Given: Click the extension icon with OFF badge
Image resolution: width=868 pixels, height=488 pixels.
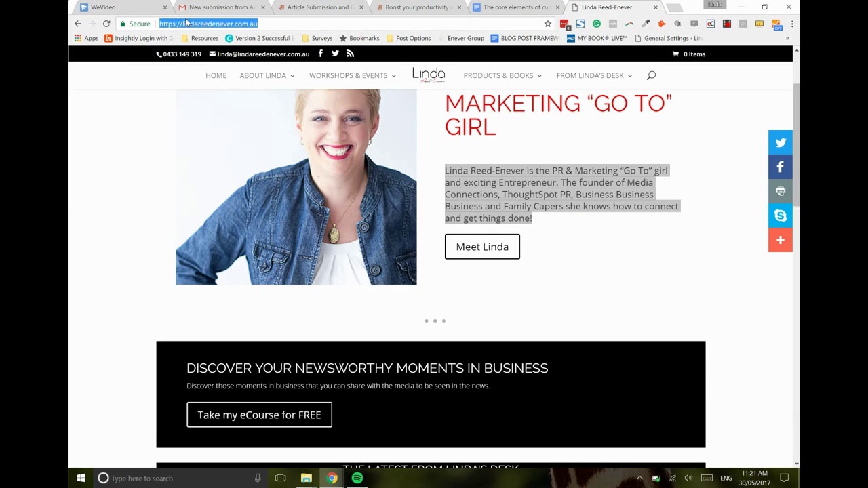Looking at the screenshot, I should pyautogui.click(x=776, y=24).
